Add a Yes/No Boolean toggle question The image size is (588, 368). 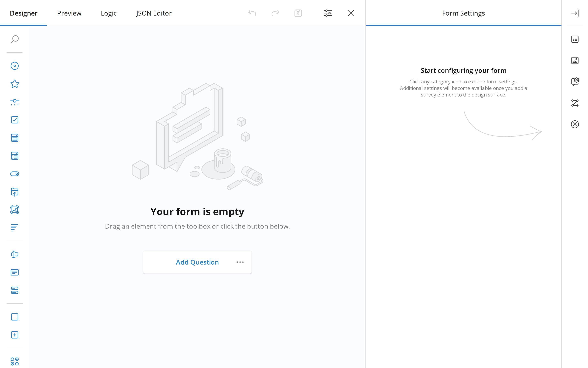[x=14, y=174]
